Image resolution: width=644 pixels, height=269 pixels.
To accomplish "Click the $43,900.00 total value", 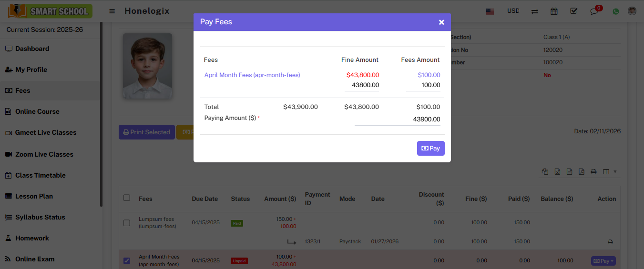I will 300,107.
